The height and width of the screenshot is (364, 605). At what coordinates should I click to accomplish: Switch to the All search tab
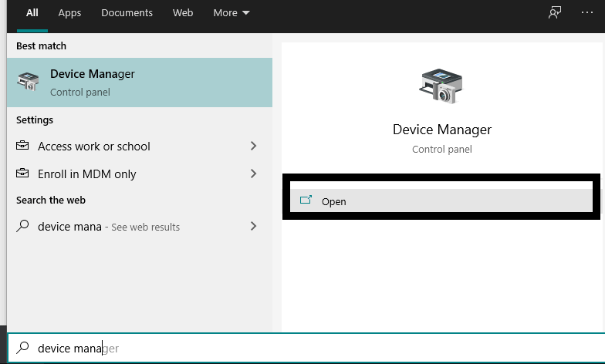[x=32, y=12]
